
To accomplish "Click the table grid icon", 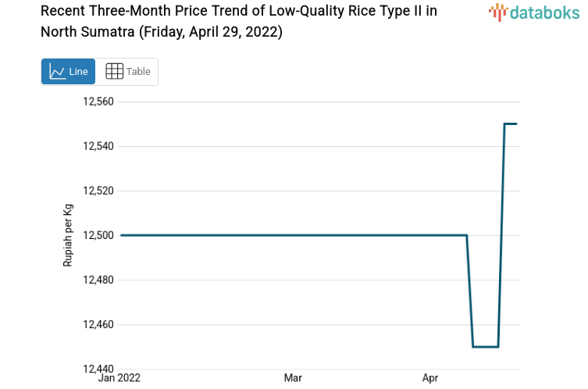I will [x=114, y=72].
